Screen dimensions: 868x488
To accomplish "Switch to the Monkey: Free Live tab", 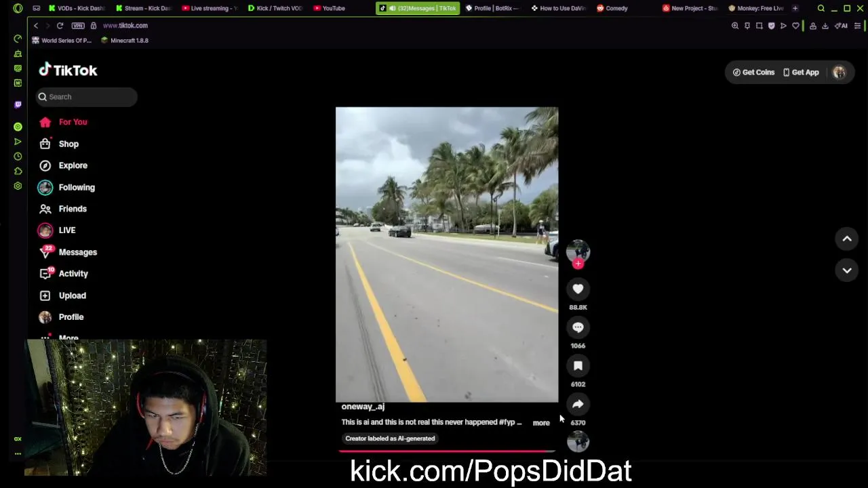I will pyautogui.click(x=756, y=8).
